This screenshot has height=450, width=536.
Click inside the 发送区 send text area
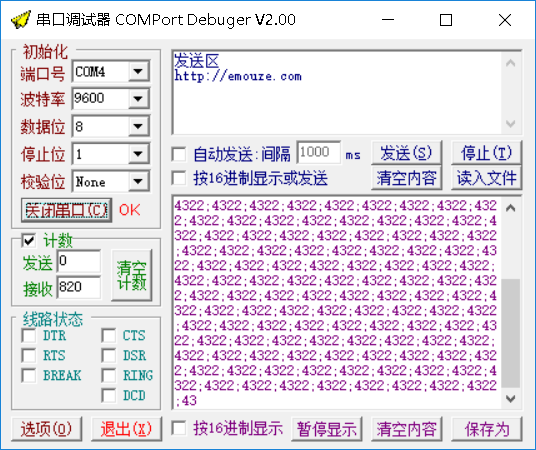(x=337, y=92)
